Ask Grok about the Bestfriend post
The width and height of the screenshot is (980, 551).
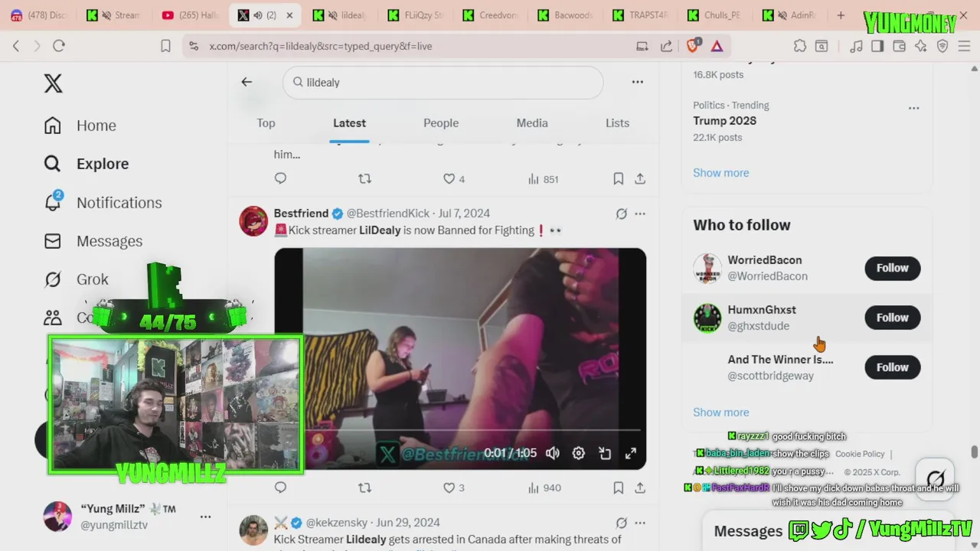point(621,214)
